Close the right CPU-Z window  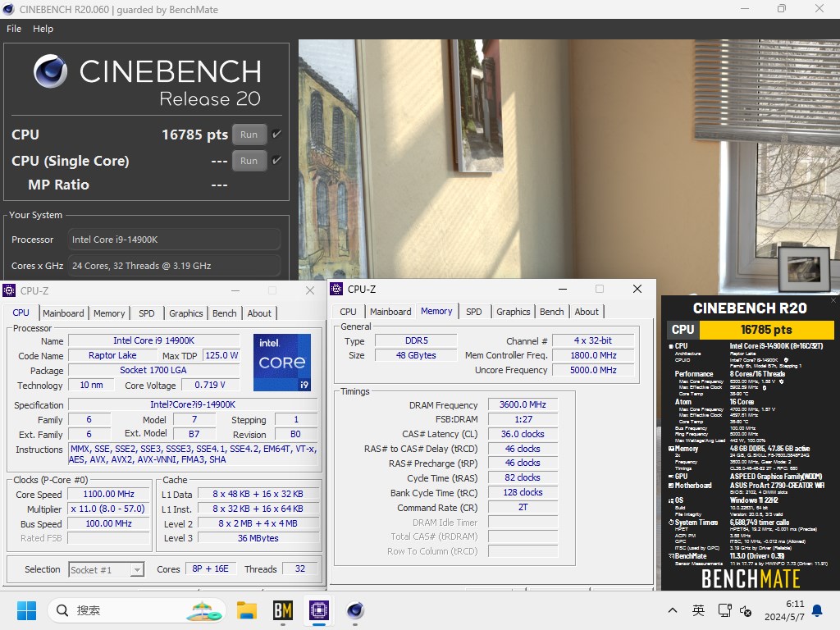click(637, 289)
